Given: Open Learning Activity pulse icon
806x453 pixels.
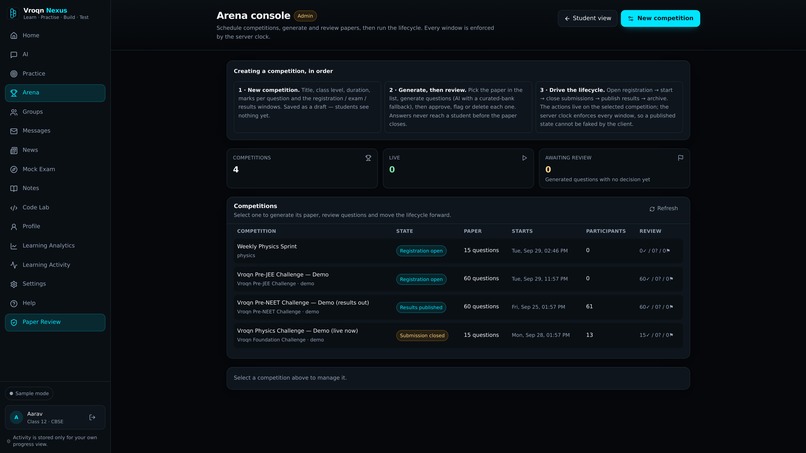Looking at the screenshot, I should [x=14, y=265].
